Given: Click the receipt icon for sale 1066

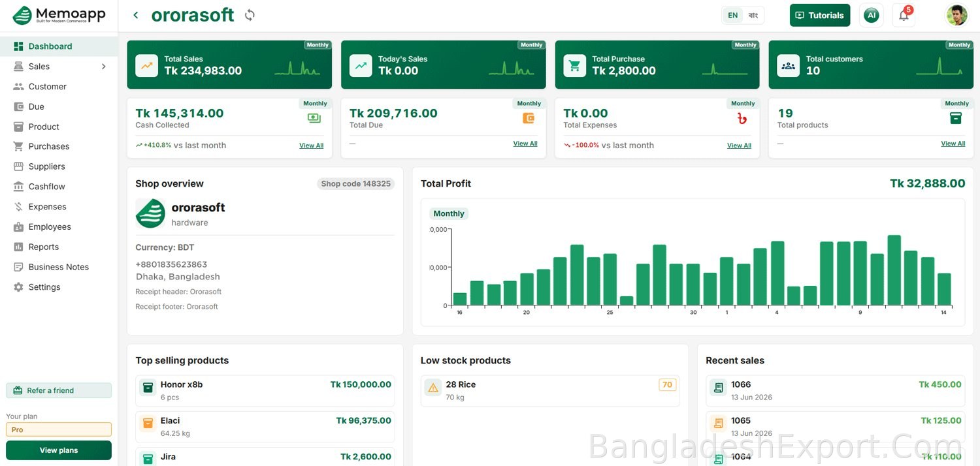Looking at the screenshot, I should [x=719, y=388].
